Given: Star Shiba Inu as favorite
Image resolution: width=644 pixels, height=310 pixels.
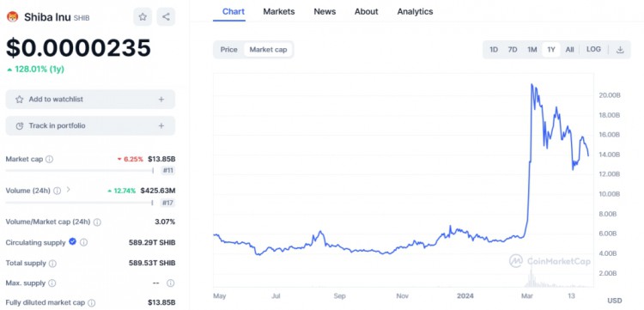Looking at the screenshot, I should [x=143, y=17].
